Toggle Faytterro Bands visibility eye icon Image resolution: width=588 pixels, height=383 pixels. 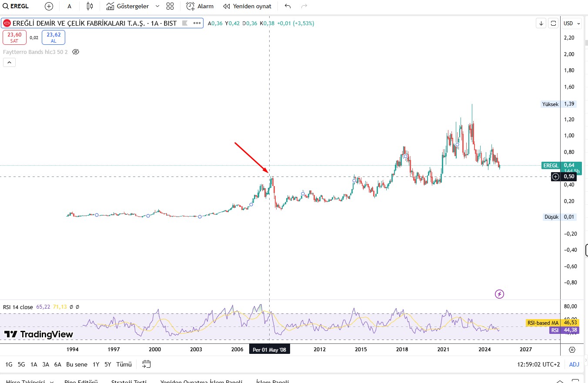(x=76, y=52)
